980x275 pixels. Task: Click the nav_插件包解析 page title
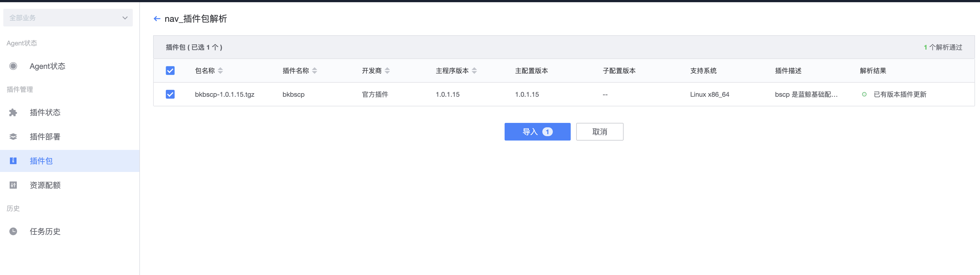click(x=196, y=19)
